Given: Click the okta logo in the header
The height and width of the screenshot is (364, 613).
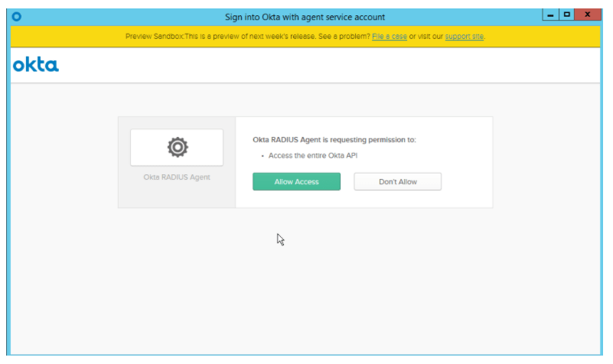Looking at the screenshot, I should (36, 66).
